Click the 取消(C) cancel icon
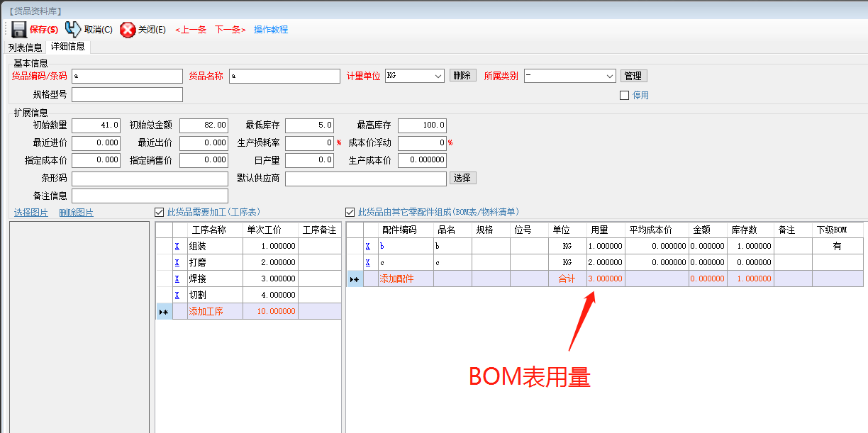The height and width of the screenshot is (433, 868). [73, 30]
